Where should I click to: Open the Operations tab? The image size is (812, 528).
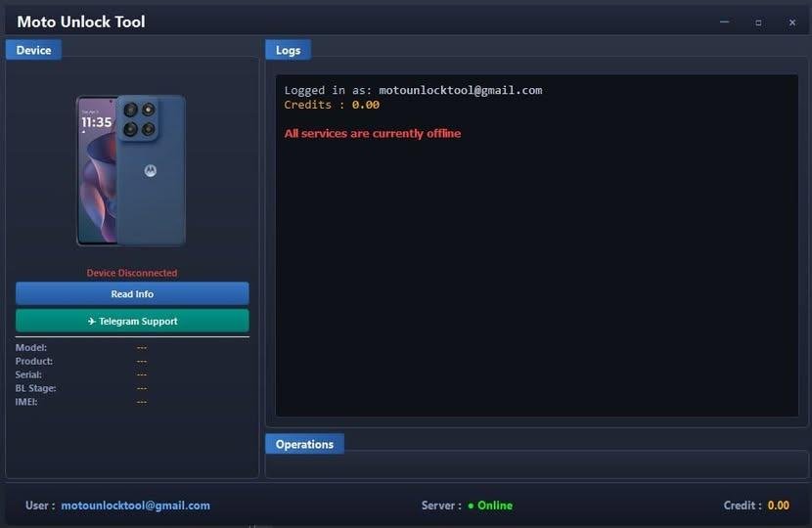[304, 444]
